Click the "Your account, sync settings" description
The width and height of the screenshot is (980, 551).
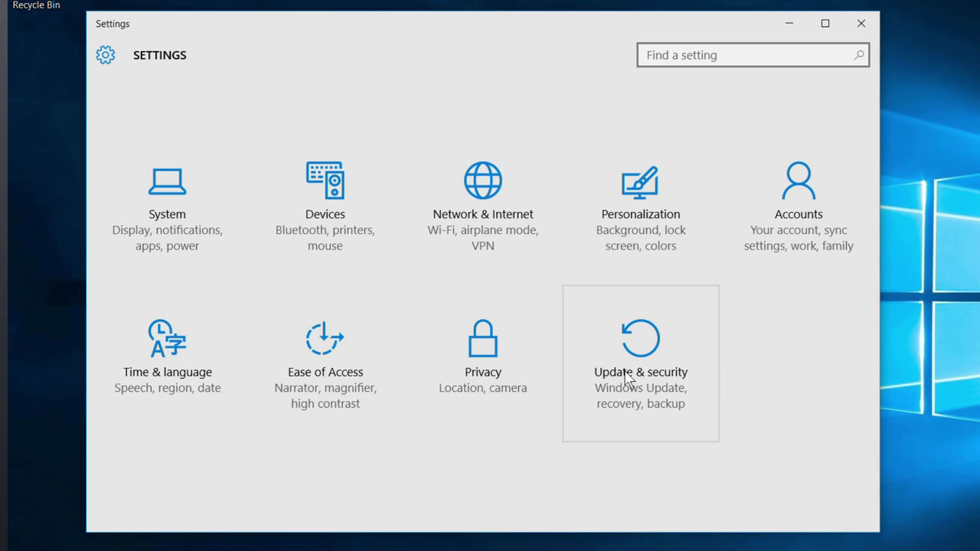point(798,238)
